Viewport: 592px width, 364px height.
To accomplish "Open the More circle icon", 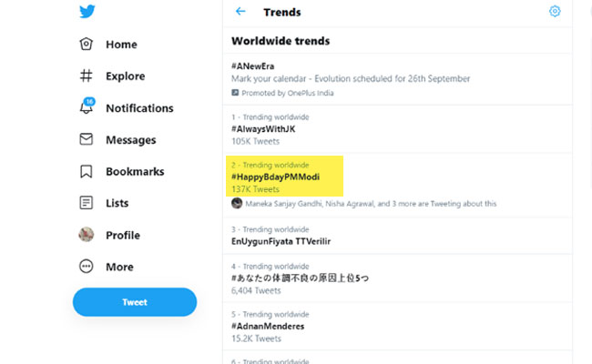I will click(x=87, y=267).
